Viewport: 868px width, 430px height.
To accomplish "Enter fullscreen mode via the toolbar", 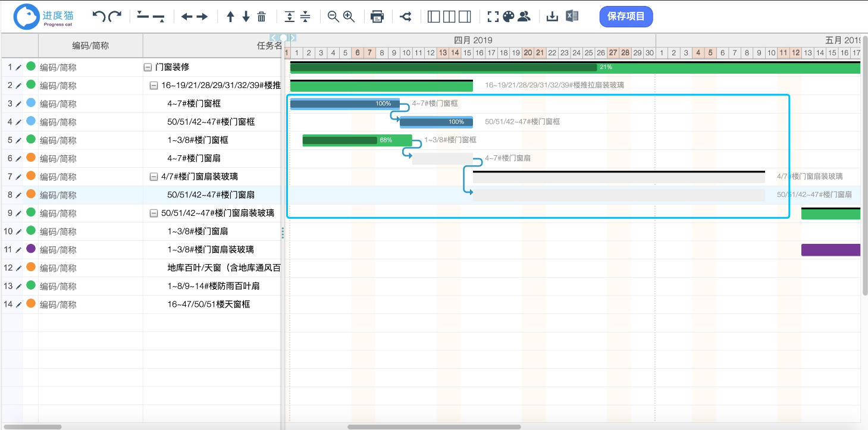I will tap(493, 17).
